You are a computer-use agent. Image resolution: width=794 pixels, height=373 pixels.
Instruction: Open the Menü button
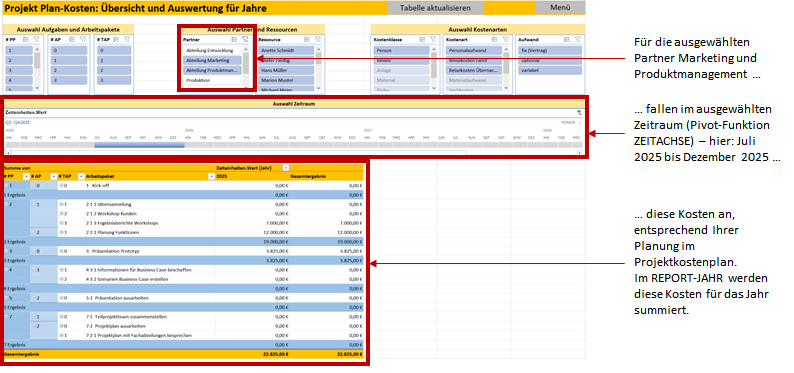(560, 8)
